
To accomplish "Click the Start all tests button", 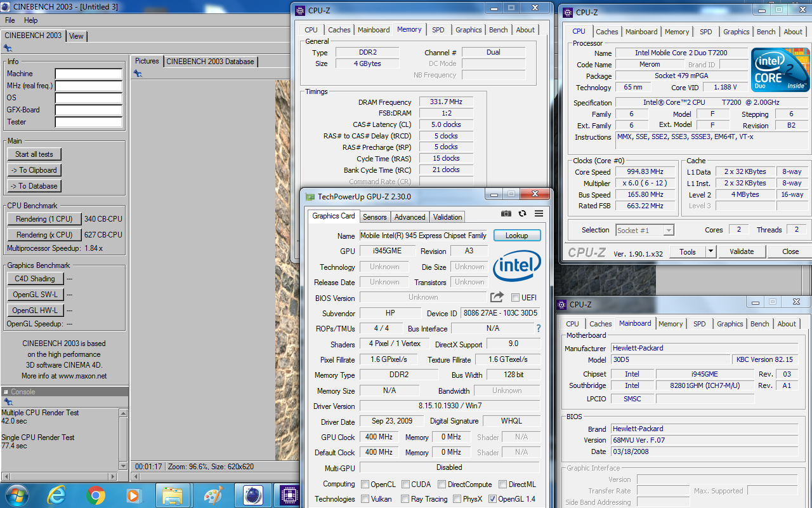I will pos(34,154).
